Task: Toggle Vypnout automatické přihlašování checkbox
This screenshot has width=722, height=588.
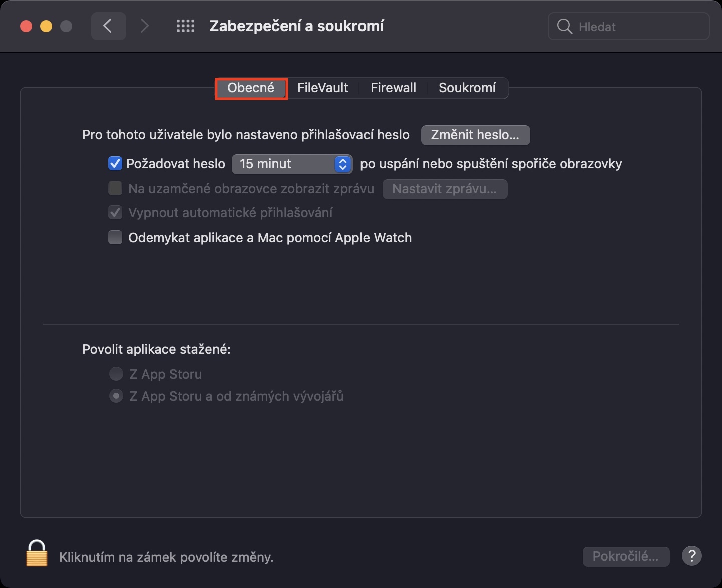Action: pos(115,213)
